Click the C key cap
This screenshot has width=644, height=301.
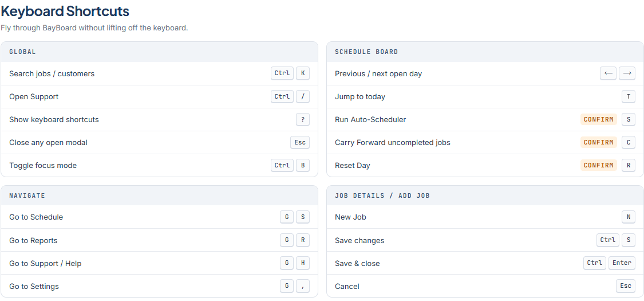629,143
